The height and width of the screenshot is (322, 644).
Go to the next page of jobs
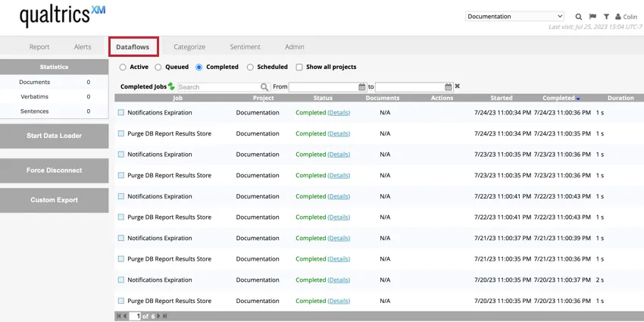point(158,316)
